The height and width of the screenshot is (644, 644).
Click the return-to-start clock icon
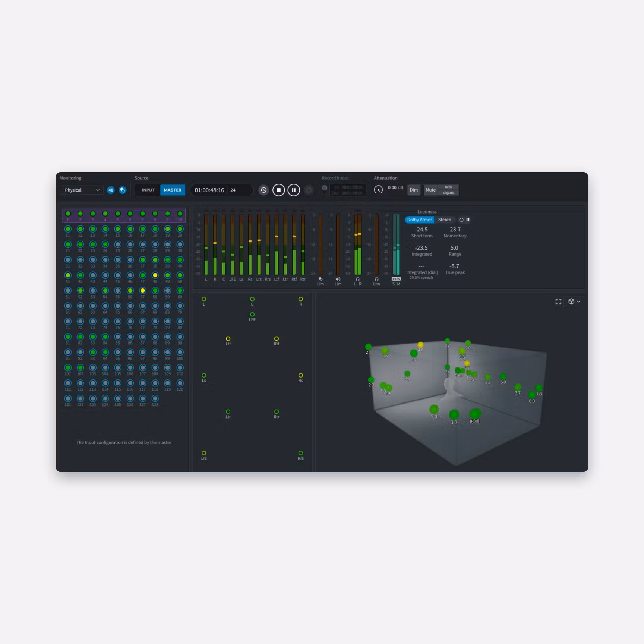[263, 190]
